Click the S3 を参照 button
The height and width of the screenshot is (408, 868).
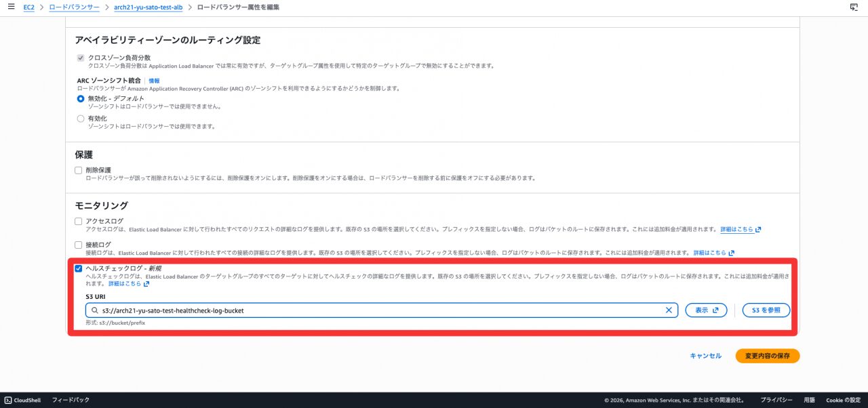pyautogui.click(x=766, y=310)
